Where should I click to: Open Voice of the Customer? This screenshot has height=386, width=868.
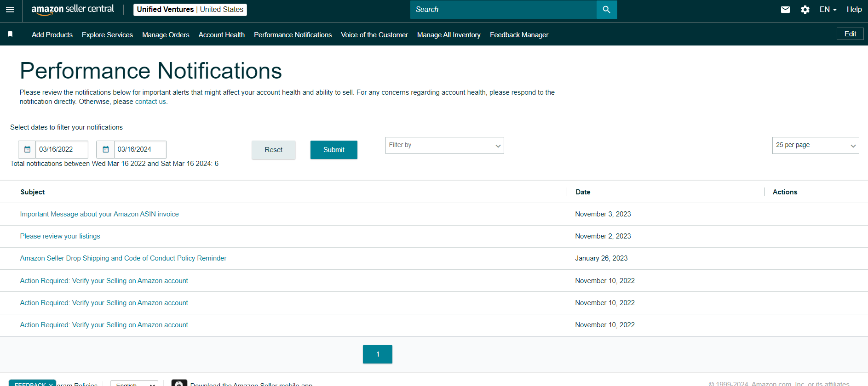pyautogui.click(x=374, y=35)
